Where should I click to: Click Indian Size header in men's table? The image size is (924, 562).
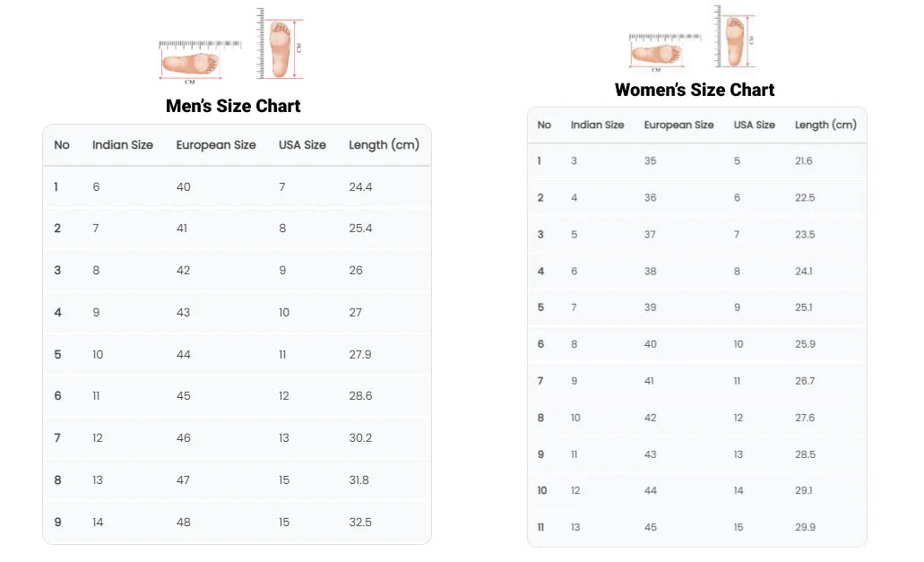(123, 145)
